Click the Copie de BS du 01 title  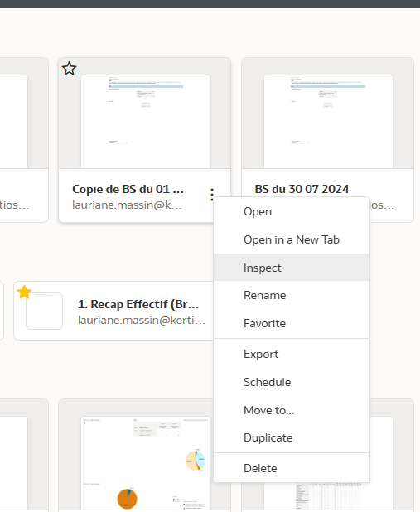pyautogui.click(x=128, y=189)
